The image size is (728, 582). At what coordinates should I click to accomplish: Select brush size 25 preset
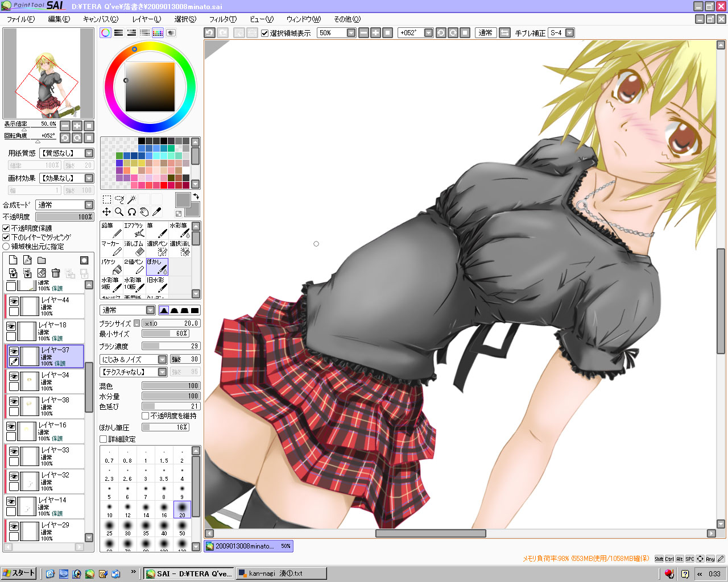109,527
